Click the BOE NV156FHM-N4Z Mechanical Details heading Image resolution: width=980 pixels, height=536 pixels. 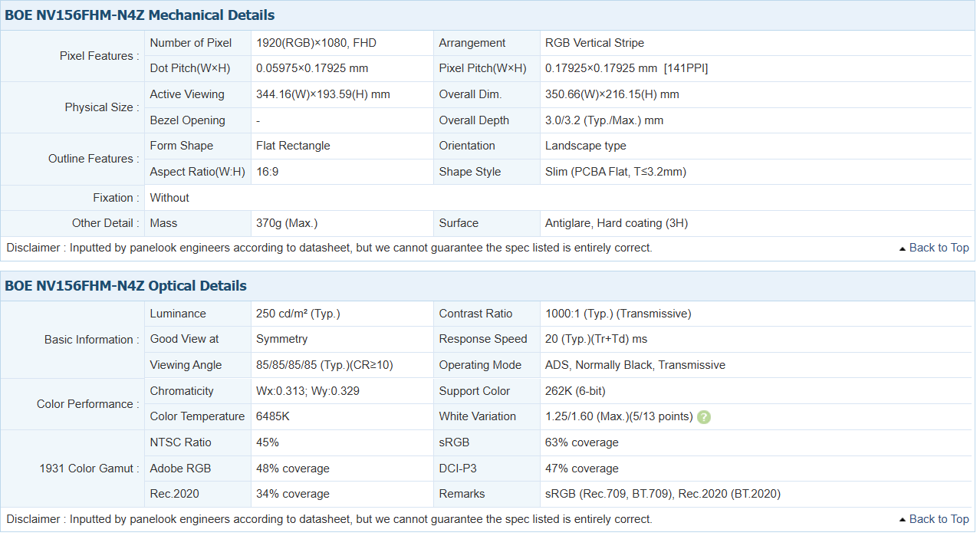(x=140, y=15)
